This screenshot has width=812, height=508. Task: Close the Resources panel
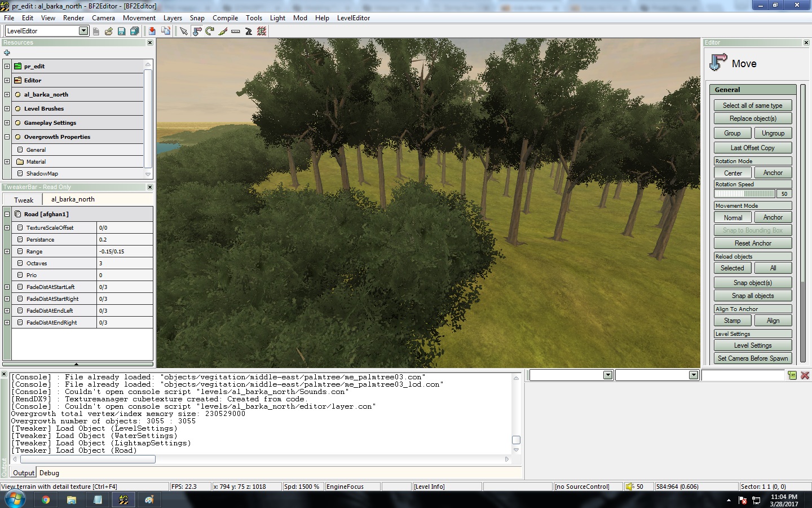[x=150, y=42]
